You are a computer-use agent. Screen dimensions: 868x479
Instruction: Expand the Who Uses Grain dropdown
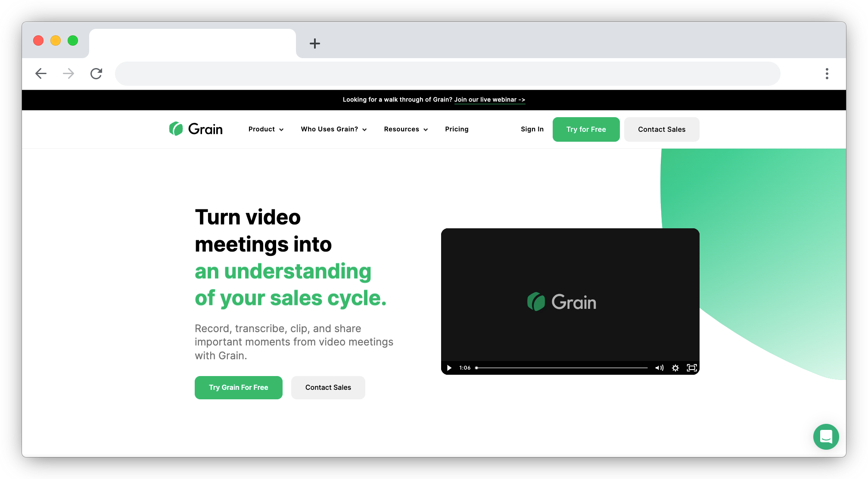[333, 129]
